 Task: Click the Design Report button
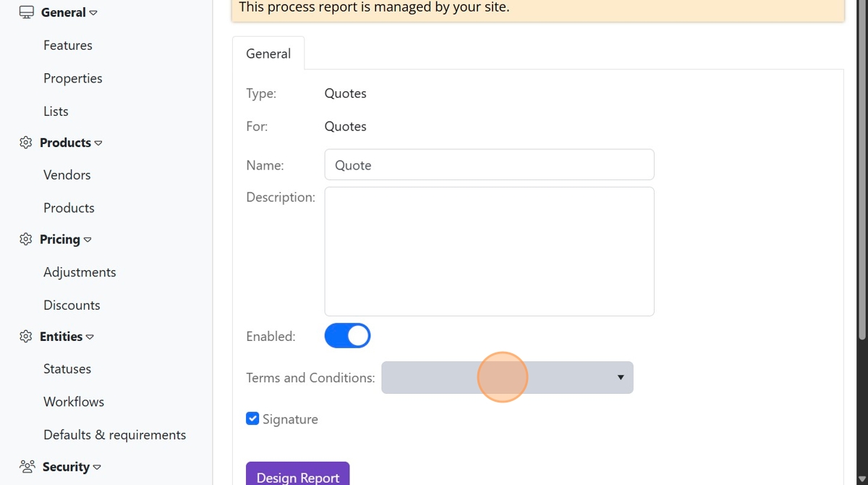click(298, 476)
